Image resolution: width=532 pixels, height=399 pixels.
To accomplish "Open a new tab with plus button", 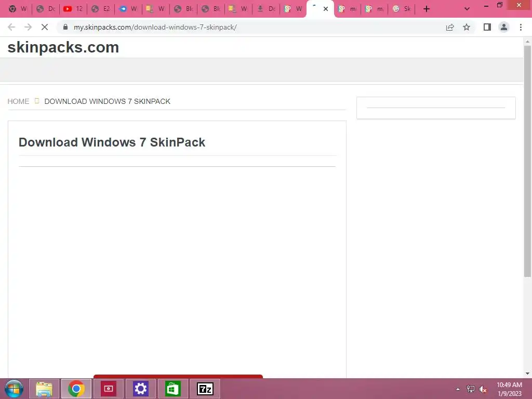I will tap(427, 9).
